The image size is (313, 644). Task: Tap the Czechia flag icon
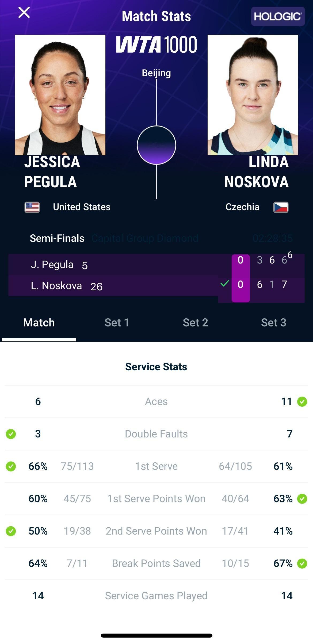pyautogui.click(x=281, y=207)
